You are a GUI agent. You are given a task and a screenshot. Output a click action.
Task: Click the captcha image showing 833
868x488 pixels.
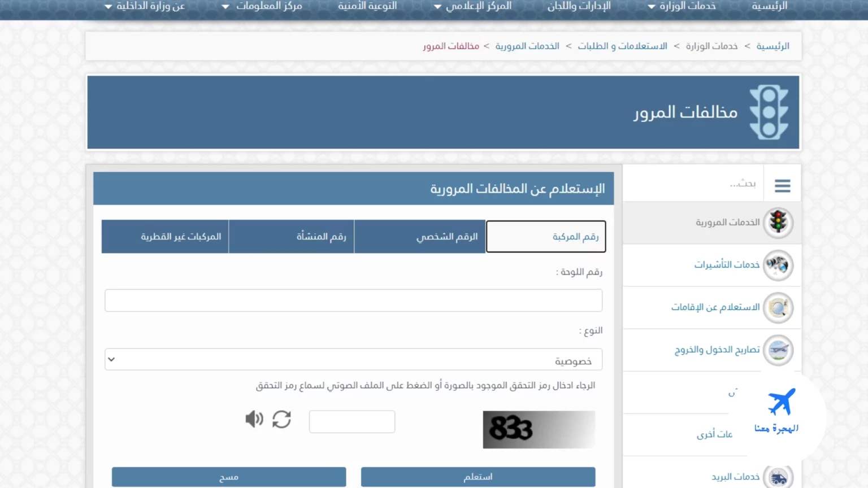539,430
